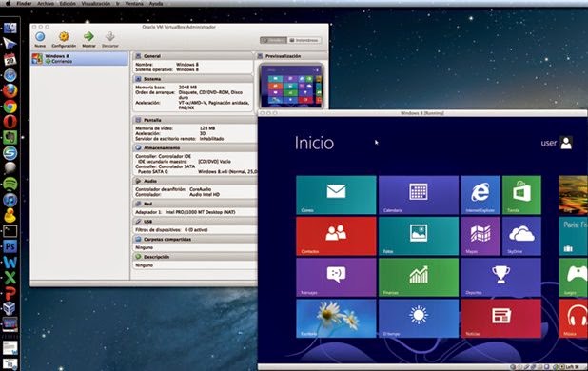Open the Archivo menu
The width and height of the screenshot is (588, 371).
tap(46, 4)
